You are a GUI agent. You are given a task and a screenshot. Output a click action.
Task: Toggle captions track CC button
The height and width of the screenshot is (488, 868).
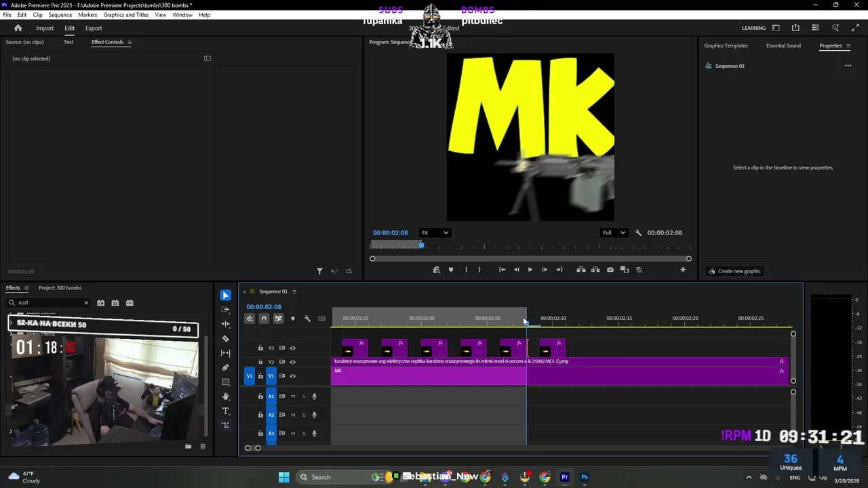[x=322, y=319]
